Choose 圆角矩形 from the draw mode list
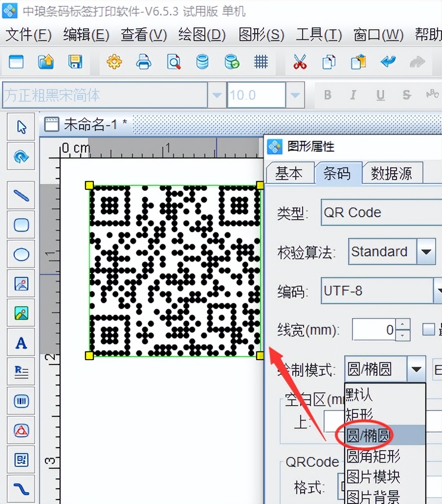Screen dimensions: 442x504 tap(385, 456)
